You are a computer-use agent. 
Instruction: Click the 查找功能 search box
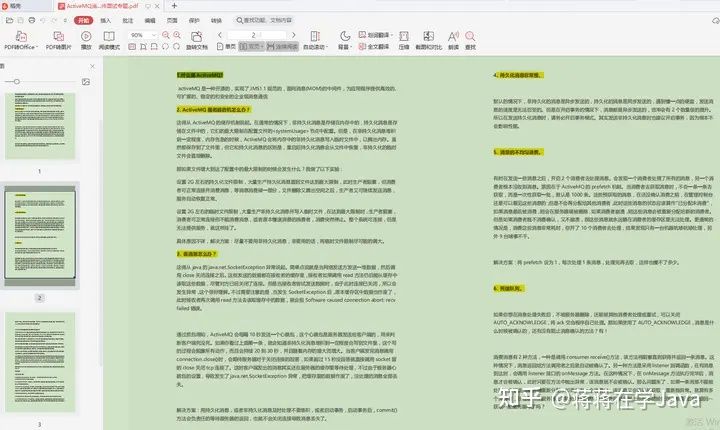pyautogui.click(x=264, y=20)
